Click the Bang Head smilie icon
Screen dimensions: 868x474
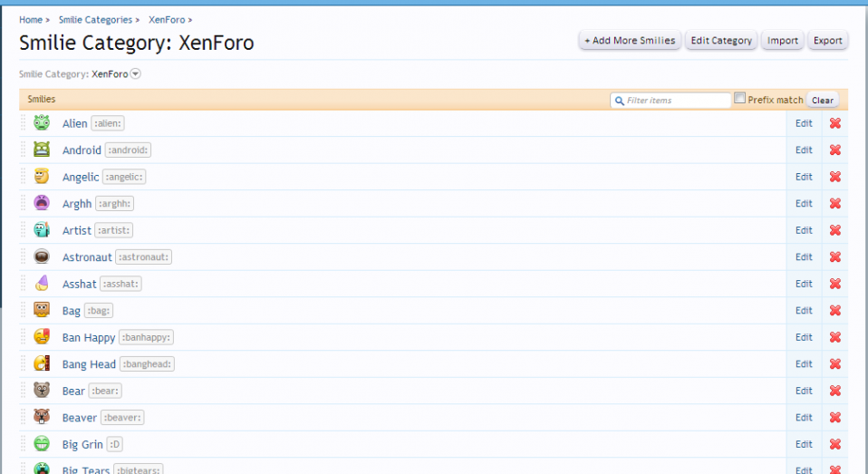pyautogui.click(x=42, y=363)
